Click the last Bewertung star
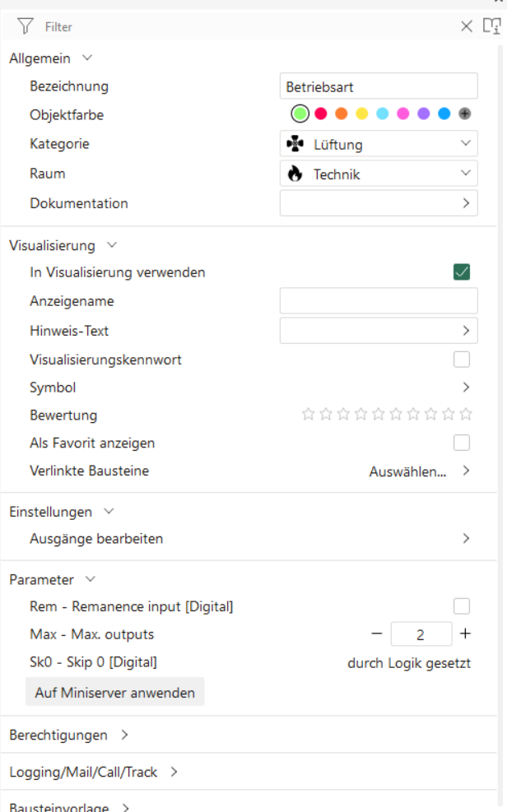Image resolution: width=507 pixels, height=812 pixels. 464,414
